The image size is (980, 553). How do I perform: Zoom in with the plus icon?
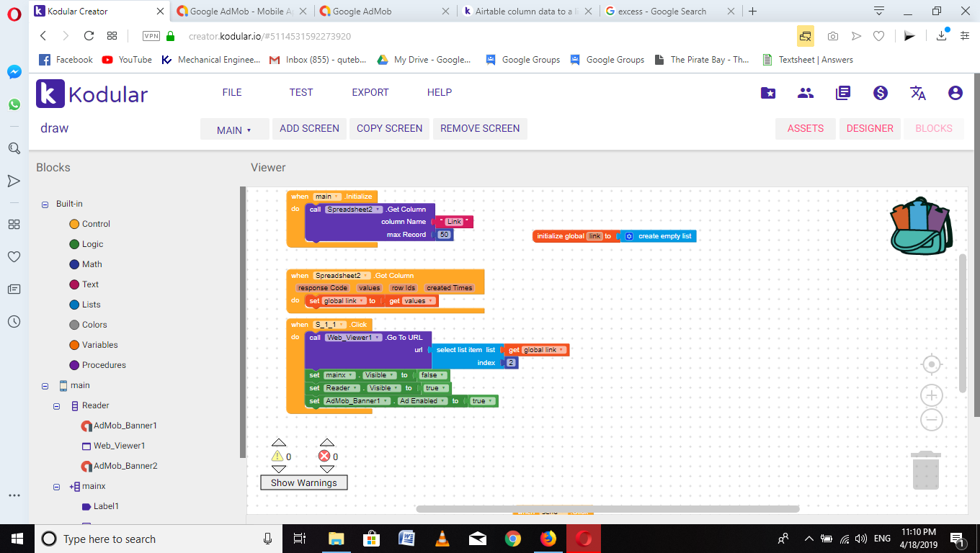(932, 395)
